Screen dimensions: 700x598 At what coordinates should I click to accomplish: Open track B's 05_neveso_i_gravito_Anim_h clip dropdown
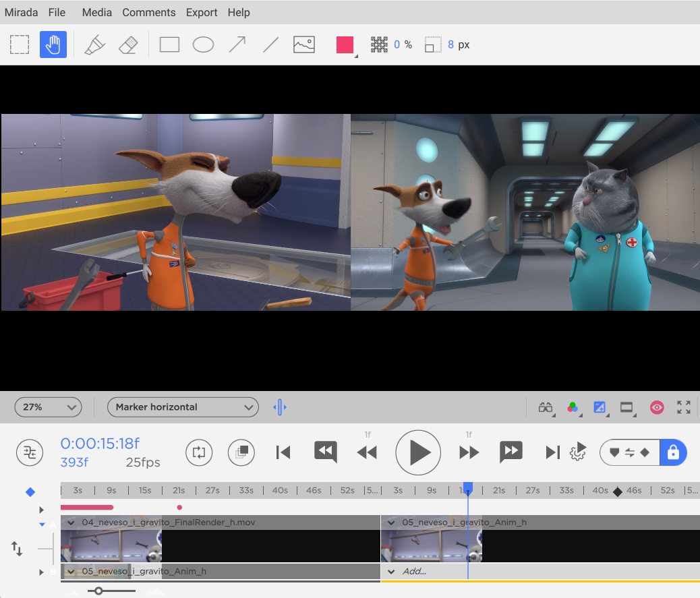tap(71, 572)
